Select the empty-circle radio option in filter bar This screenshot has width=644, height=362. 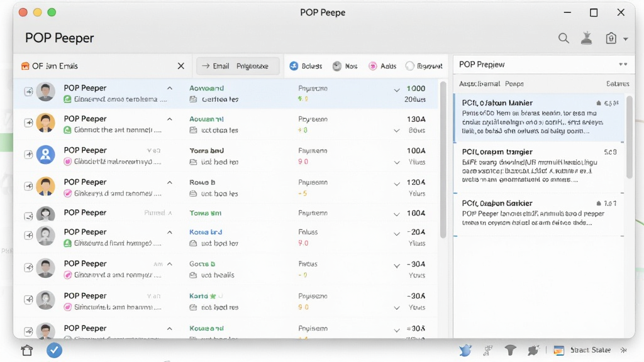409,66
